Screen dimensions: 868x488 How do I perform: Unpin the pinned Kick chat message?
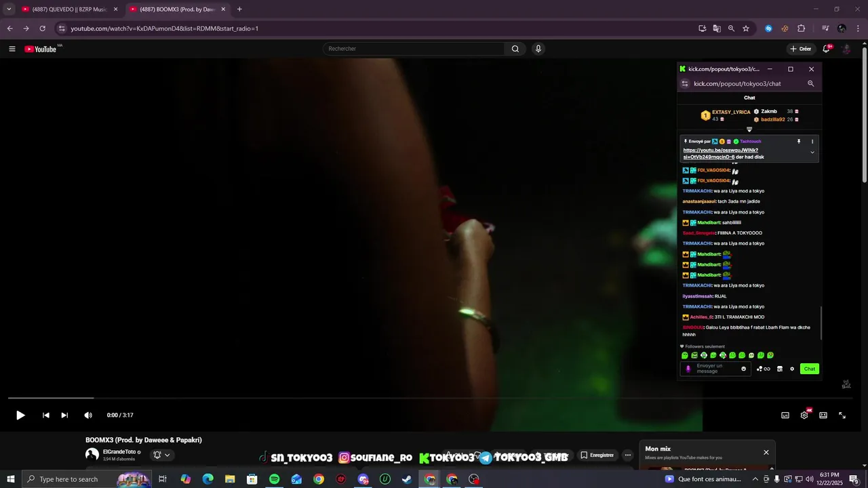pos(799,142)
